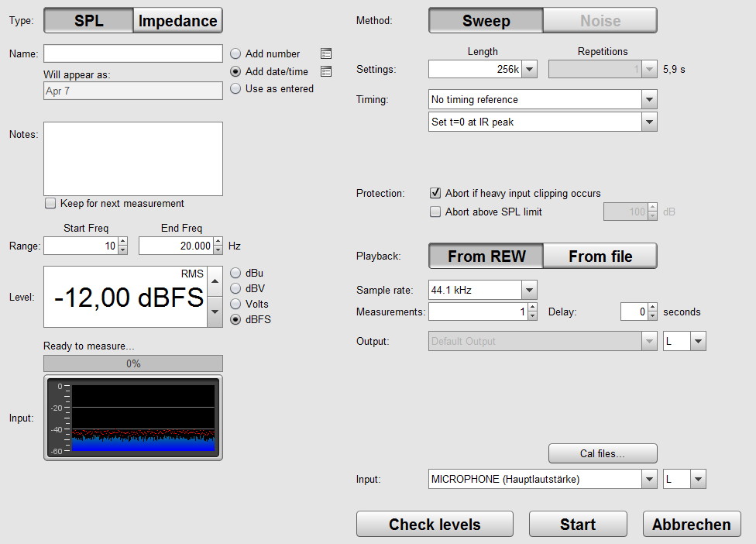The image size is (756, 544).
Task: Open the Cal files dialog
Action: coord(603,453)
